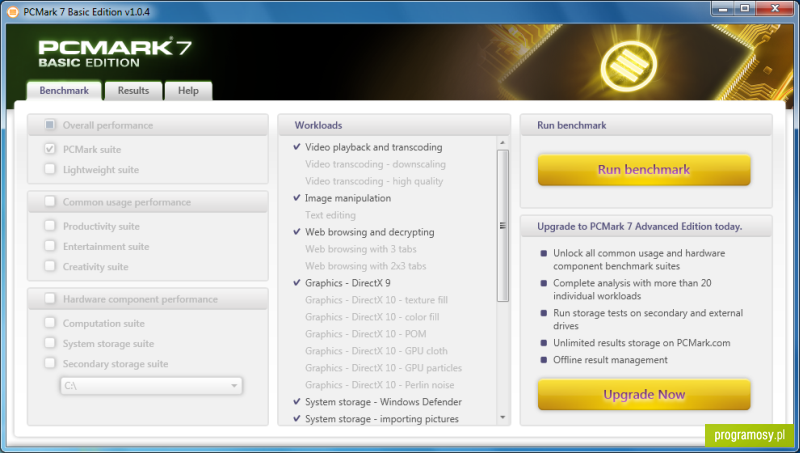Check the System storage suite option

(x=49, y=343)
